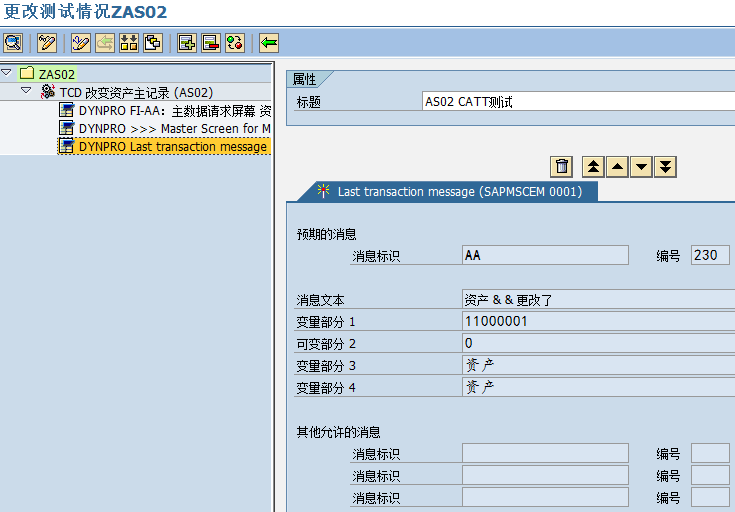This screenshot has width=735, height=512.
Task: Click the 标题 field containing AS02 CATT测试
Action: (x=578, y=101)
